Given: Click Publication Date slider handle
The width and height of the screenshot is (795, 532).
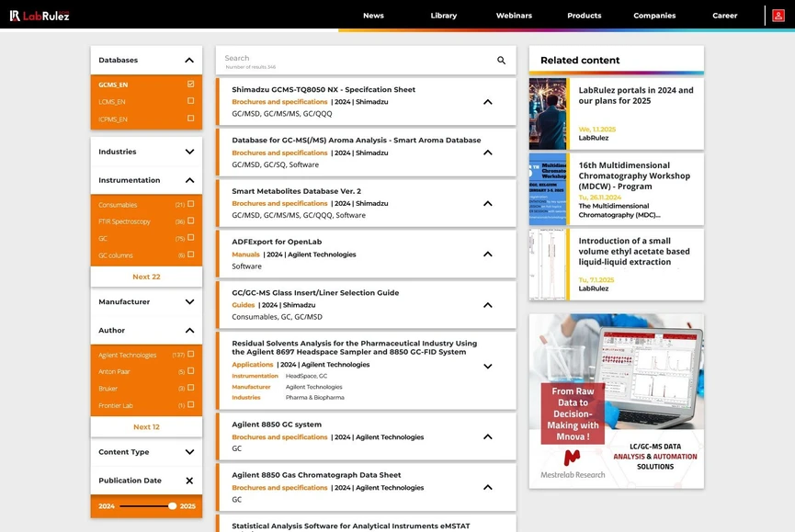Looking at the screenshot, I should pos(173,506).
